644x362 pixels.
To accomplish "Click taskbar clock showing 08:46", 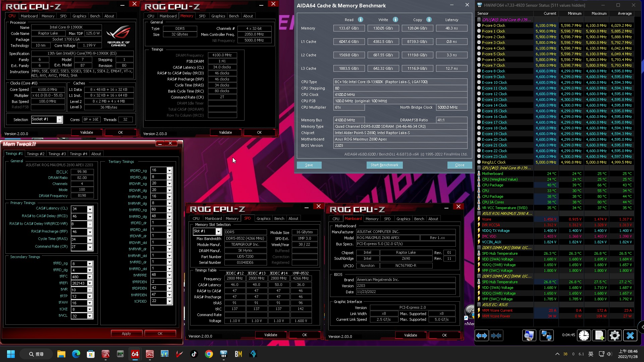I will [x=628, y=354].
